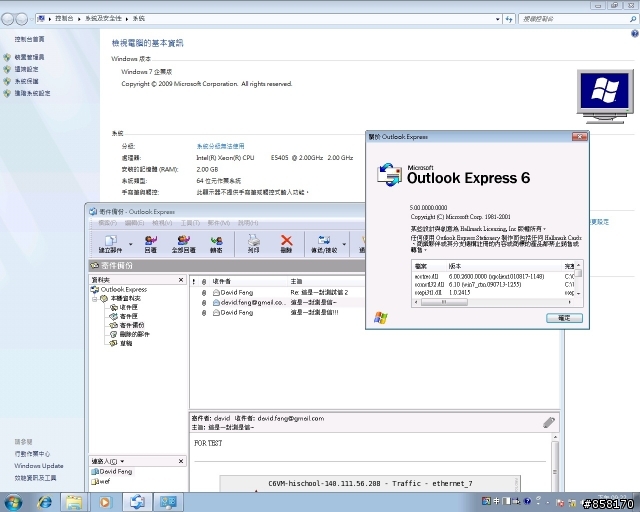Open the 檔案(F) menu in Outlook Express
This screenshot has width=640, height=512.
tap(107, 223)
